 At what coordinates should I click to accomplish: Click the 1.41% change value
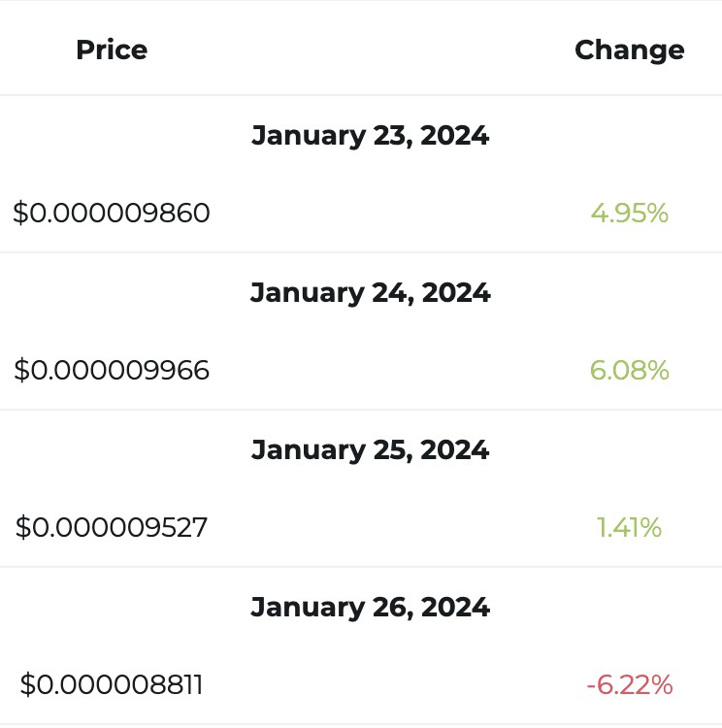click(x=629, y=528)
